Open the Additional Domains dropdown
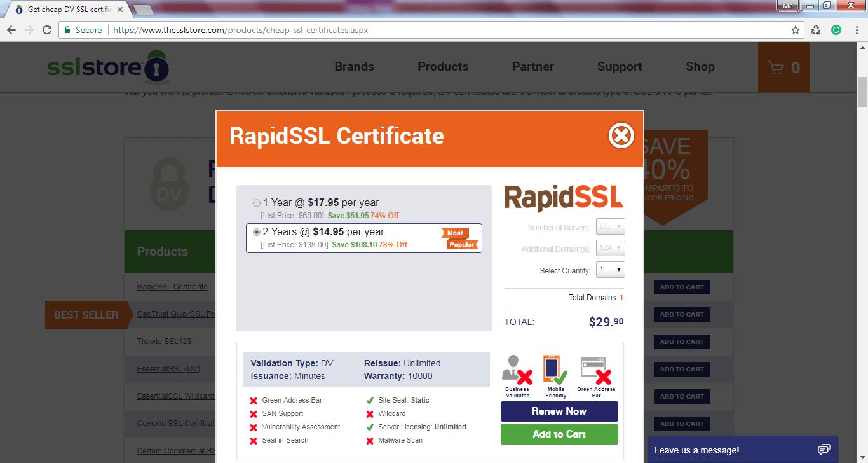The height and width of the screenshot is (463, 868). tap(610, 248)
